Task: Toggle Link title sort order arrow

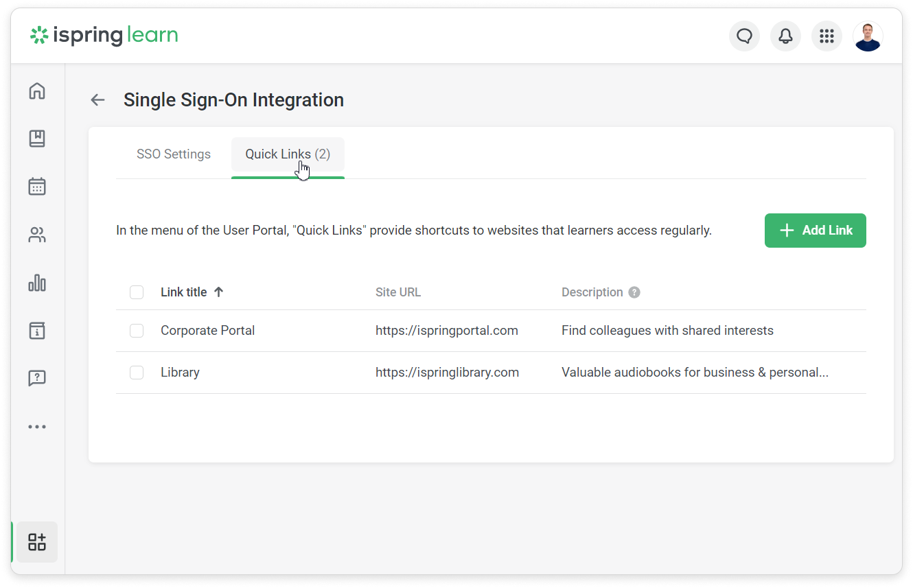Action: (218, 292)
